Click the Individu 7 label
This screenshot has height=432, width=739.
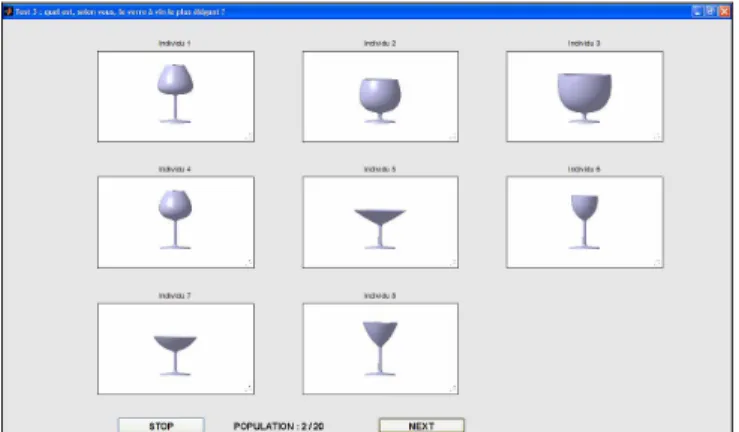tap(174, 296)
